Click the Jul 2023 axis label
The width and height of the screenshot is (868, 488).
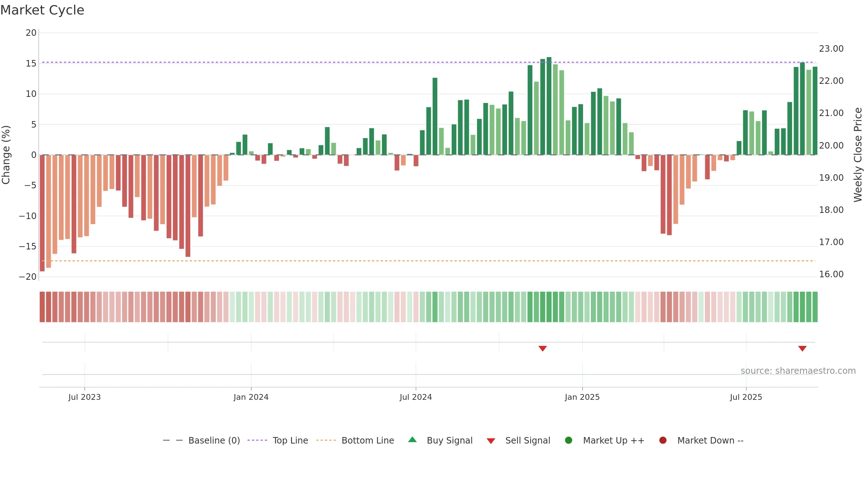pos(85,397)
